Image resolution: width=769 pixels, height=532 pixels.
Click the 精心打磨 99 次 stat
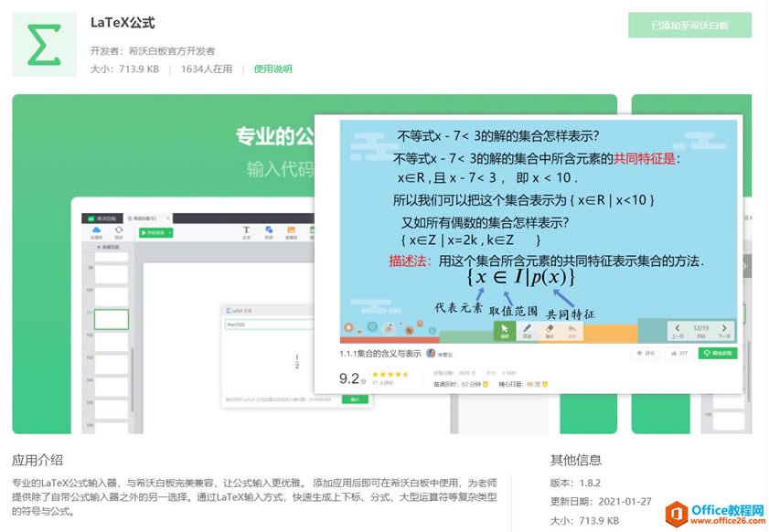tap(523, 385)
